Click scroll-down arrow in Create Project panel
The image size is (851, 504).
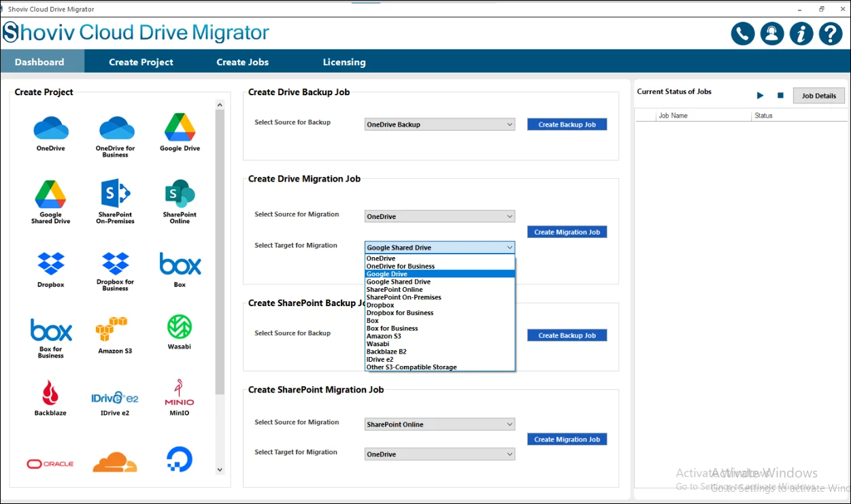tap(220, 469)
